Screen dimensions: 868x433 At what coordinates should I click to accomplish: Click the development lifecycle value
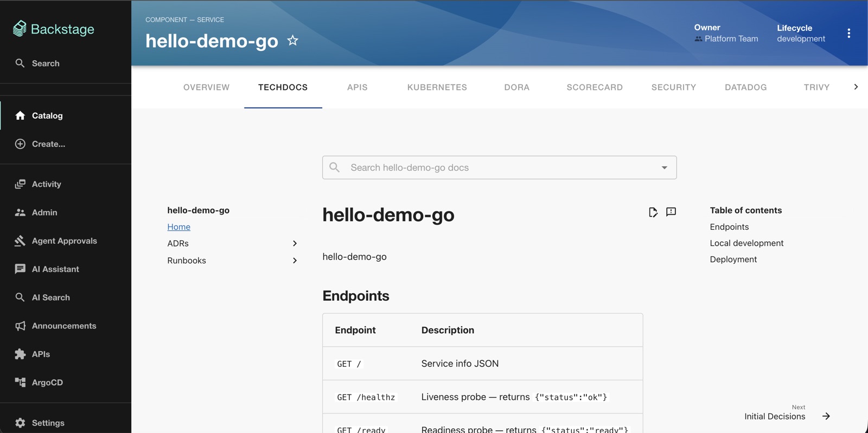[801, 39]
